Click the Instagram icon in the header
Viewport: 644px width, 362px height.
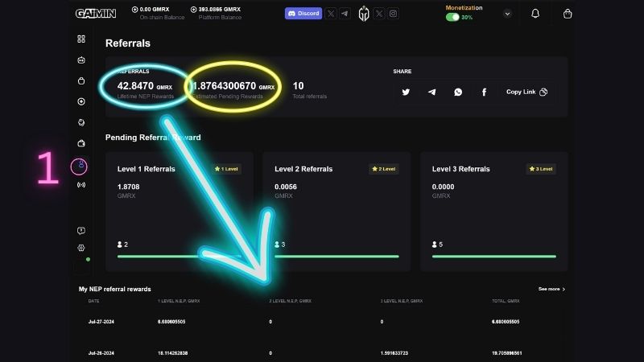[x=393, y=14]
